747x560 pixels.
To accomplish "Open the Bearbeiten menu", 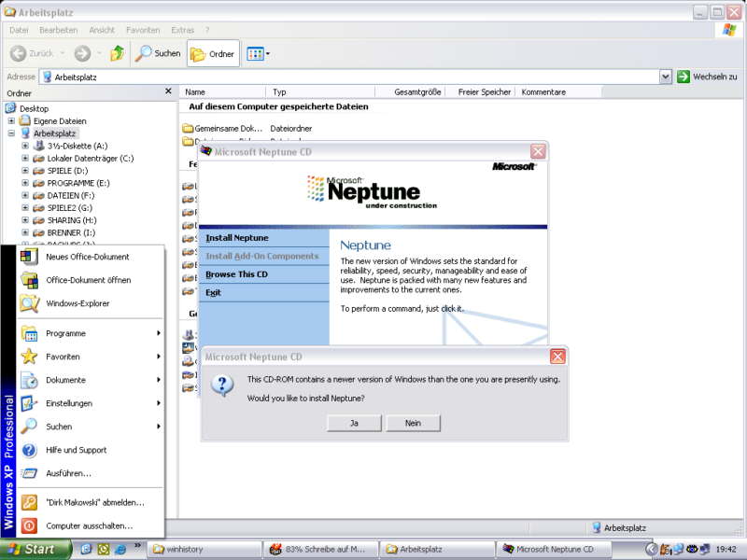I will pos(58,30).
